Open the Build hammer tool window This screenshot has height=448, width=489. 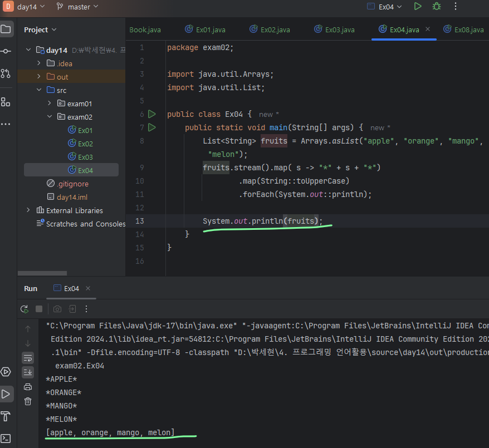pyautogui.click(x=6, y=416)
